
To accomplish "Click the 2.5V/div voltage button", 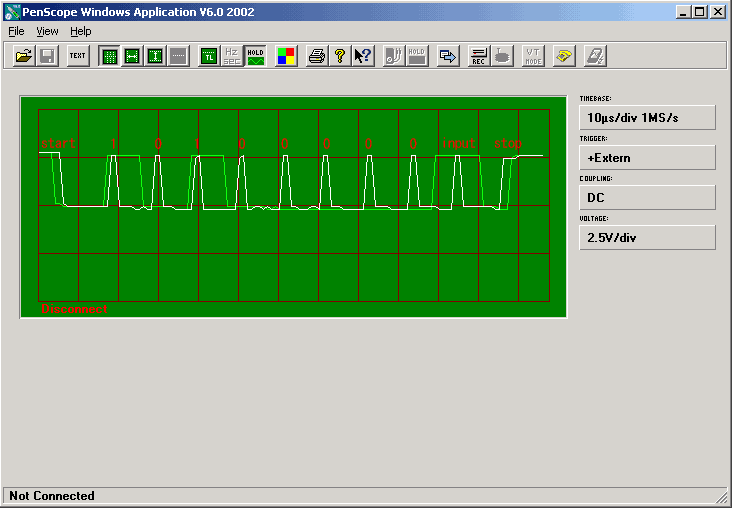I will 648,238.
